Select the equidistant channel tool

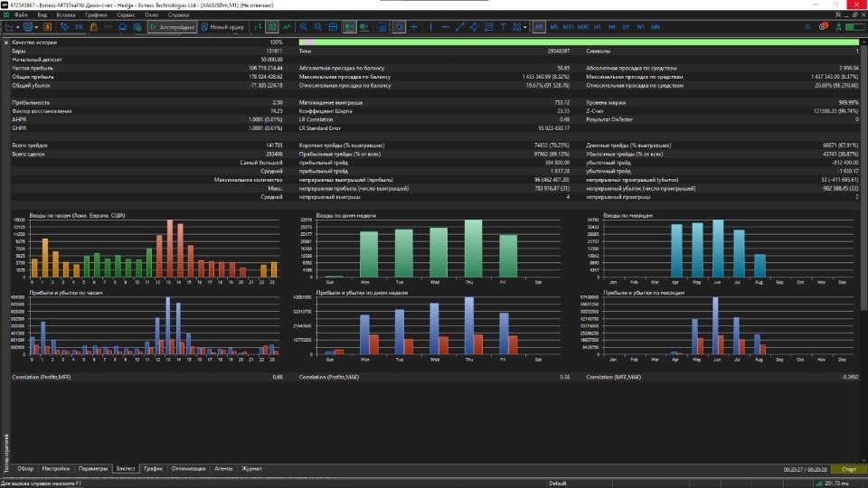pos(474,26)
